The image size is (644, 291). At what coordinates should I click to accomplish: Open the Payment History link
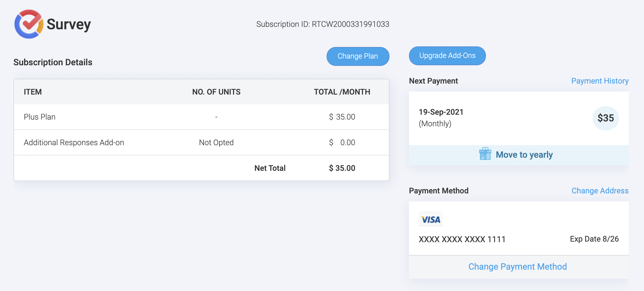point(600,81)
